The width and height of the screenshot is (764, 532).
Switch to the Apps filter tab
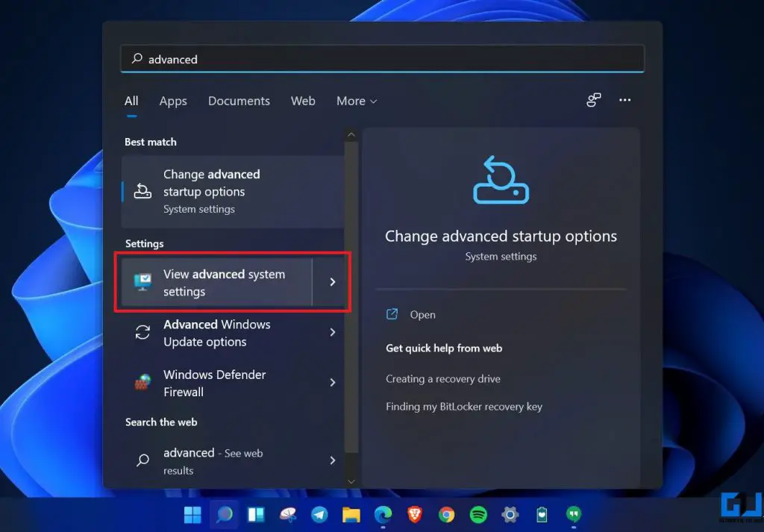coord(172,101)
